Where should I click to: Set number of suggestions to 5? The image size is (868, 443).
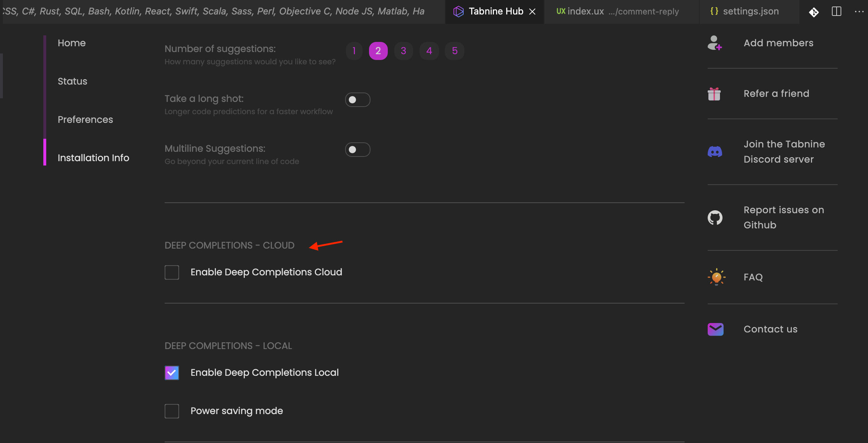coord(455,51)
